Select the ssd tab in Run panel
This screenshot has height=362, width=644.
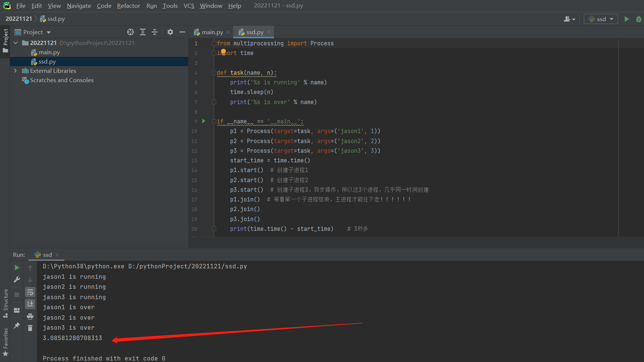click(47, 255)
